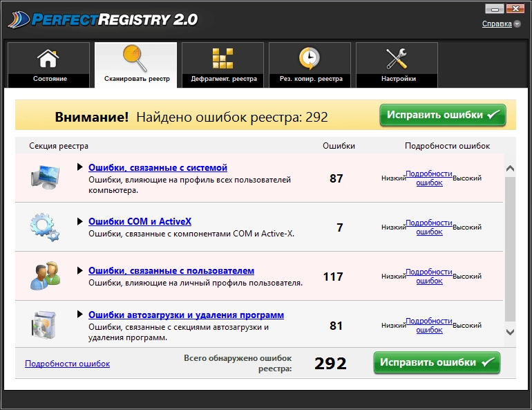Close the PerfectRegistry window
Image resolution: width=532 pixels, height=410 pixels.
coord(515,9)
